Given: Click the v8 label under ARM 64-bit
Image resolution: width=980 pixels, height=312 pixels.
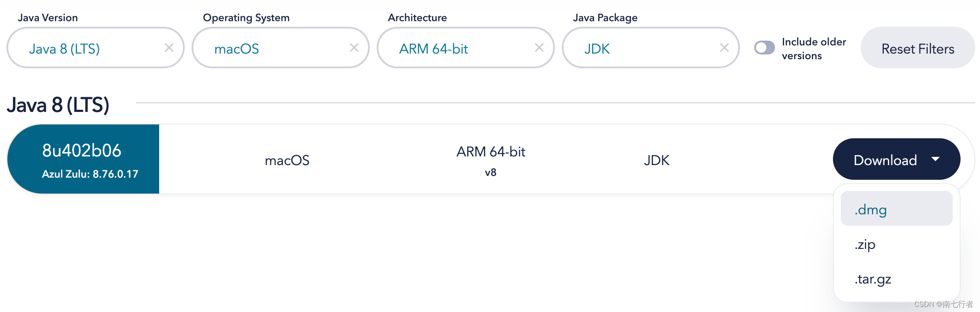Looking at the screenshot, I should 490,172.
